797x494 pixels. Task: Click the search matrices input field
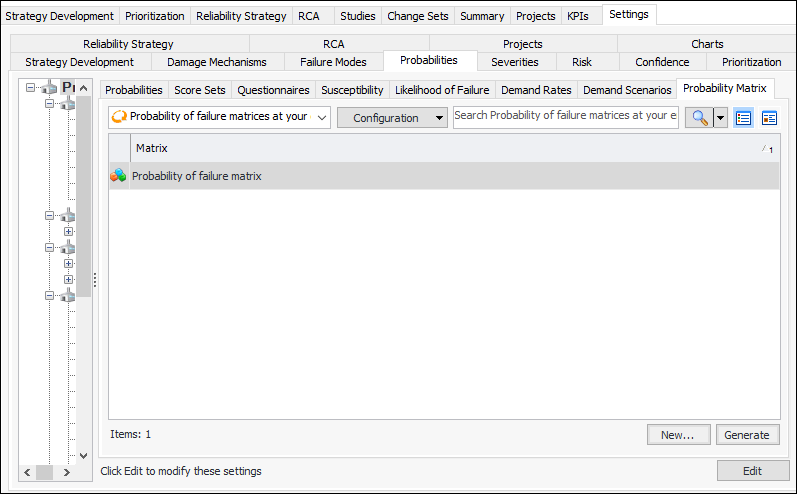(565, 116)
